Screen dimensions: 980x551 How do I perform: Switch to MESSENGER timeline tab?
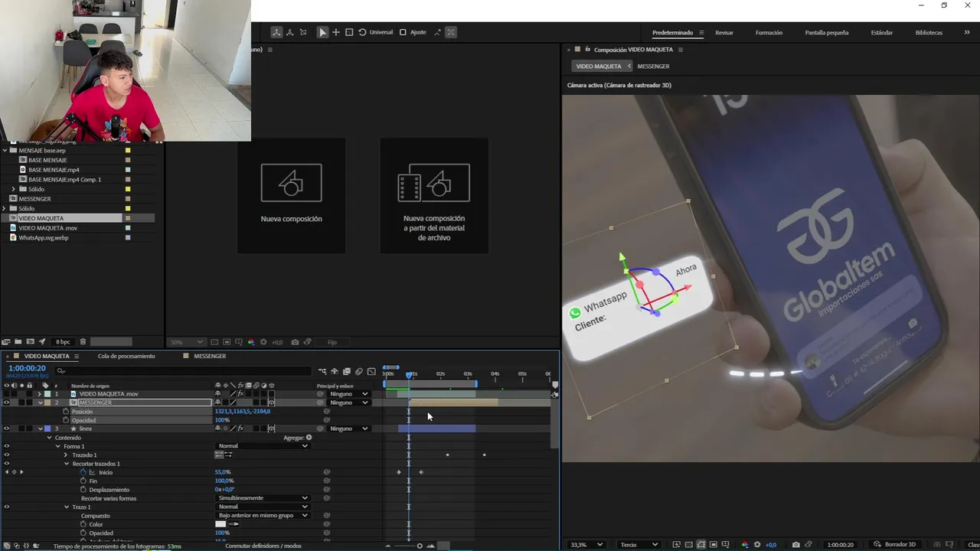(x=210, y=356)
